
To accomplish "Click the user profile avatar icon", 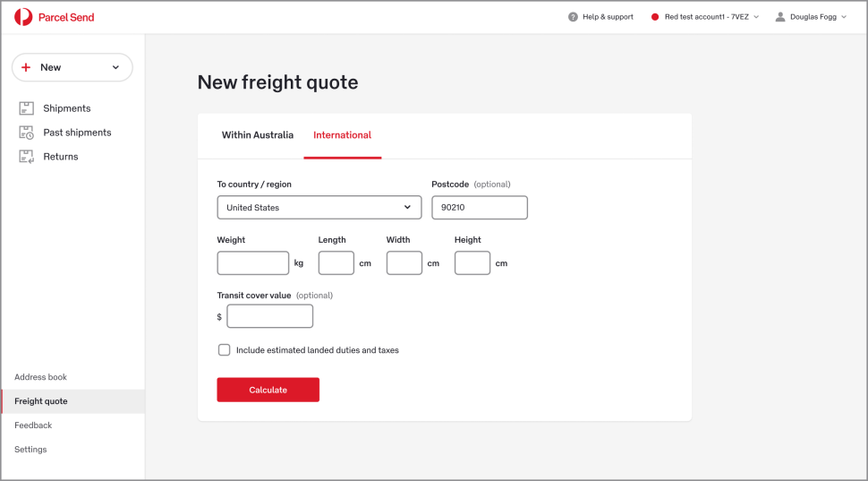I will point(780,17).
